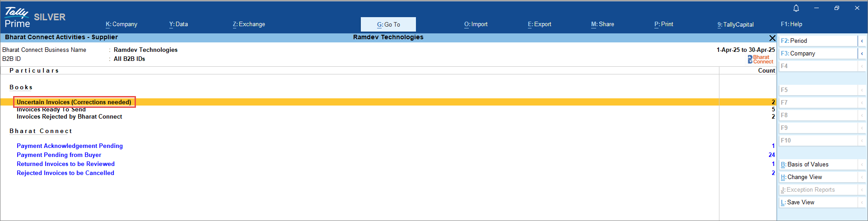868x221 pixels.
Task: Expand the F3 Company arrow
Action: point(862,54)
